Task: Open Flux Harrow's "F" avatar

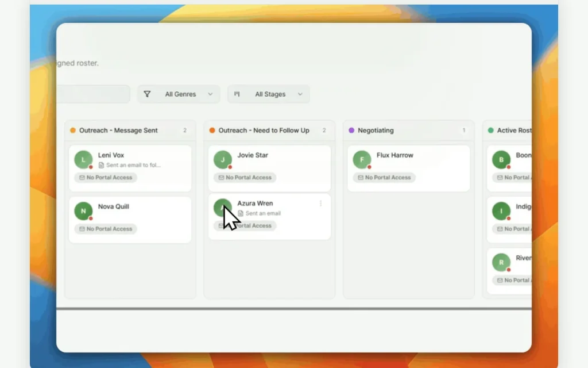Action: [x=362, y=160]
